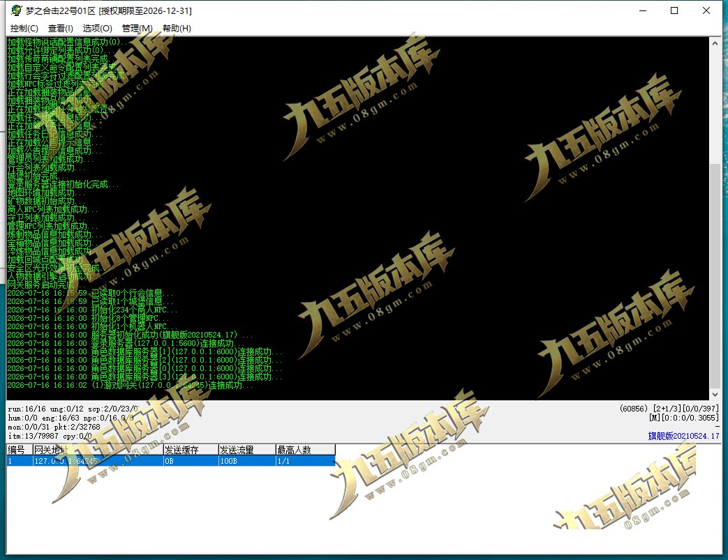Click the 100B send traffic cell
The height and width of the screenshot is (560, 728).
point(247,461)
